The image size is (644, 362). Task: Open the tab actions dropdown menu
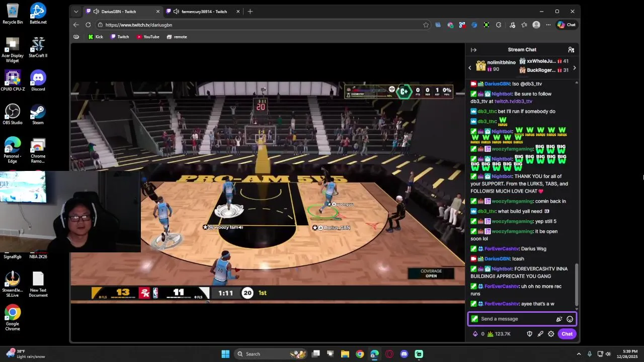[x=76, y=12]
